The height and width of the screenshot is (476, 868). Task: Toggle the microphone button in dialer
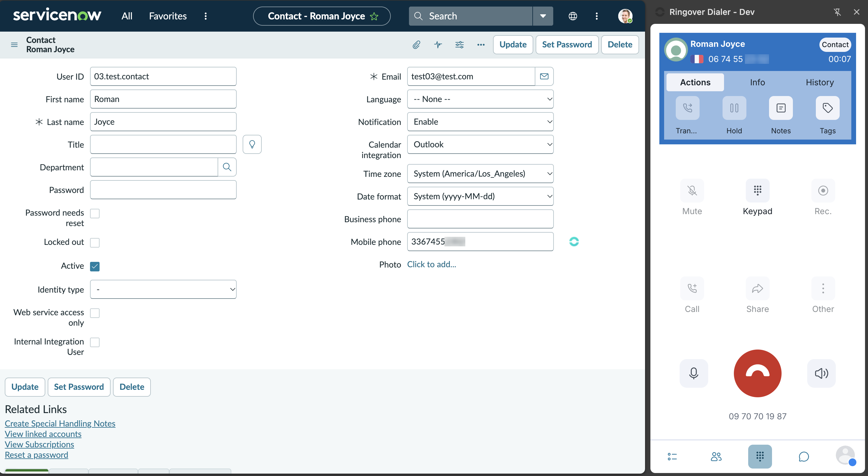point(693,373)
